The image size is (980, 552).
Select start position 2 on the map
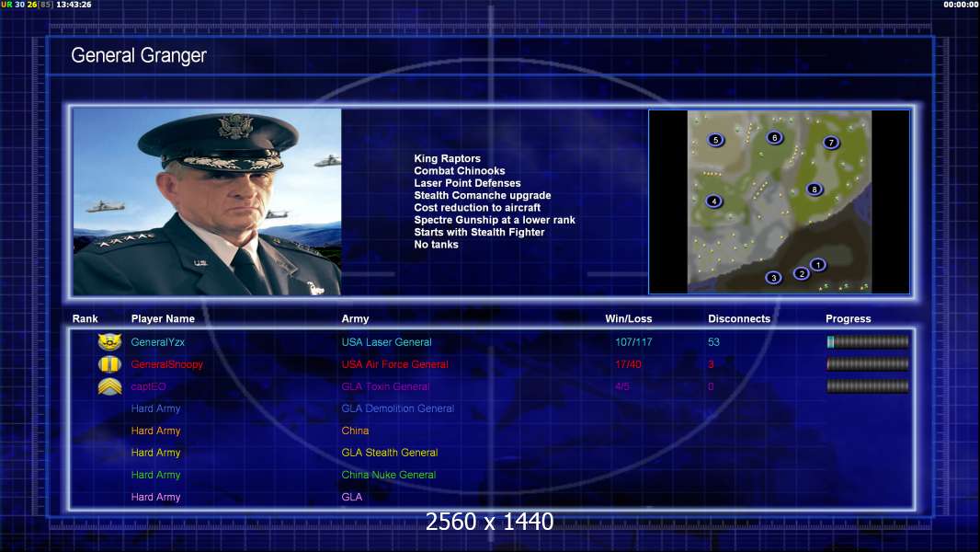(802, 274)
